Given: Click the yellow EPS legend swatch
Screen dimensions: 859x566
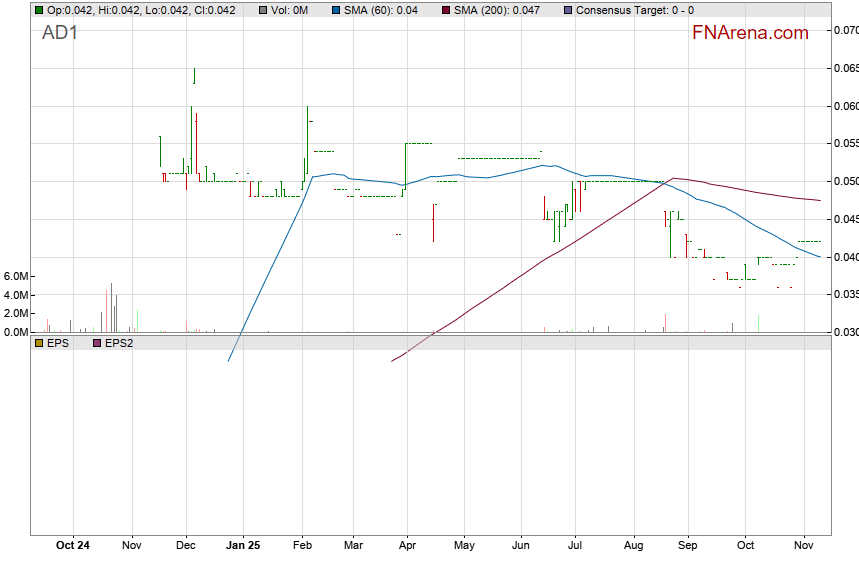Looking at the screenshot, I should click(39, 343).
